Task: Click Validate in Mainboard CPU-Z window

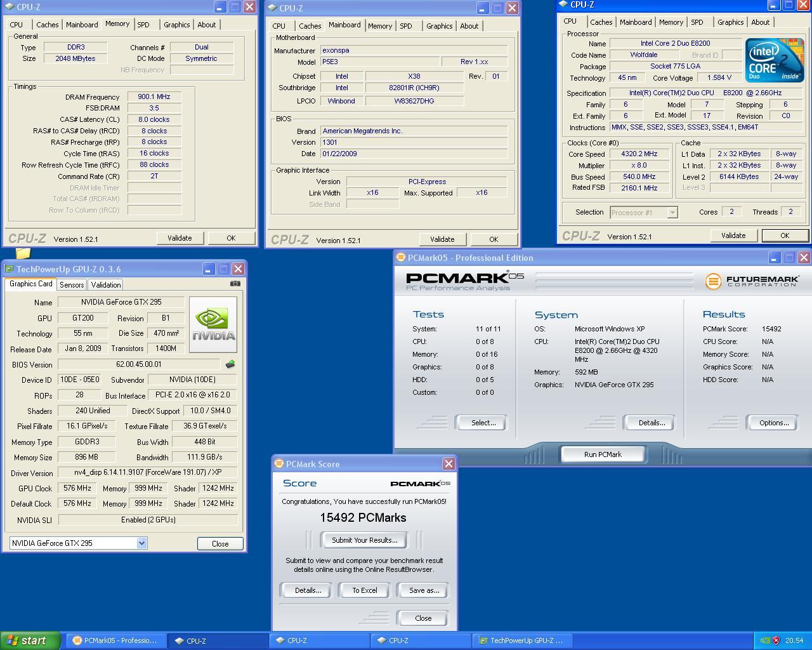Action: point(442,239)
